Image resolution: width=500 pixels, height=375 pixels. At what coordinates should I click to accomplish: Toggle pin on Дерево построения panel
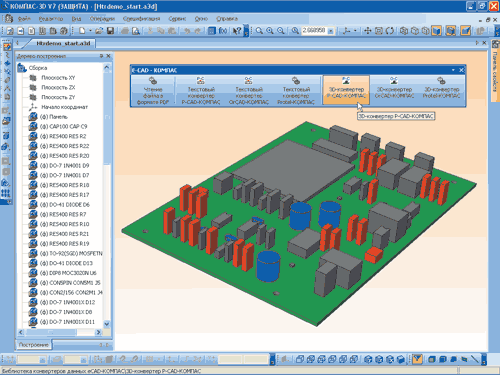(x=101, y=56)
